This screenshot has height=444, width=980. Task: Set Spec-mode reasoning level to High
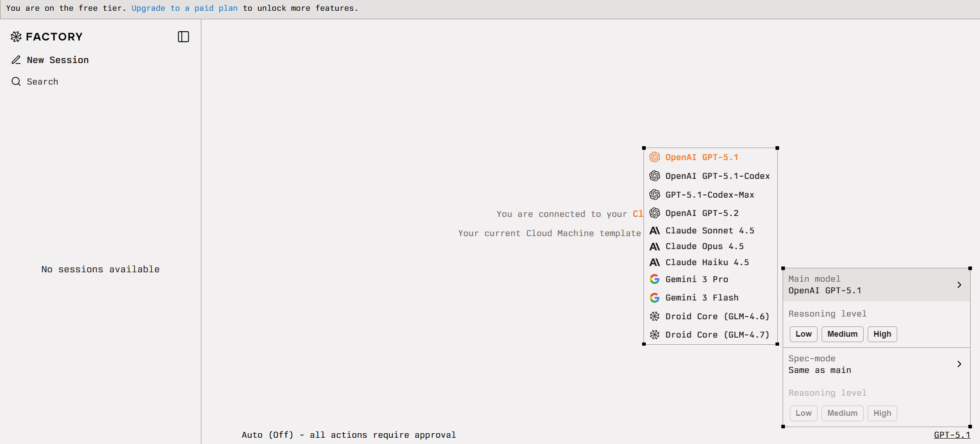(x=882, y=413)
